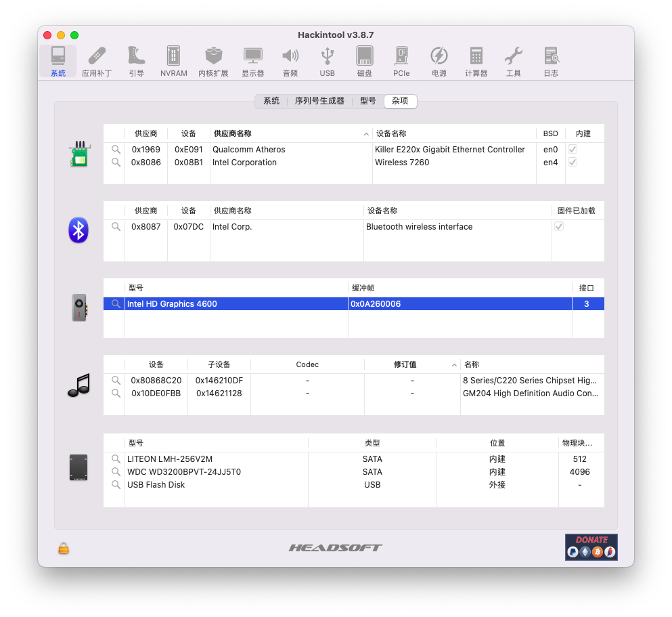The width and height of the screenshot is (672, 617).
Task: Click the orange lock icon
Action: (64, 548)
